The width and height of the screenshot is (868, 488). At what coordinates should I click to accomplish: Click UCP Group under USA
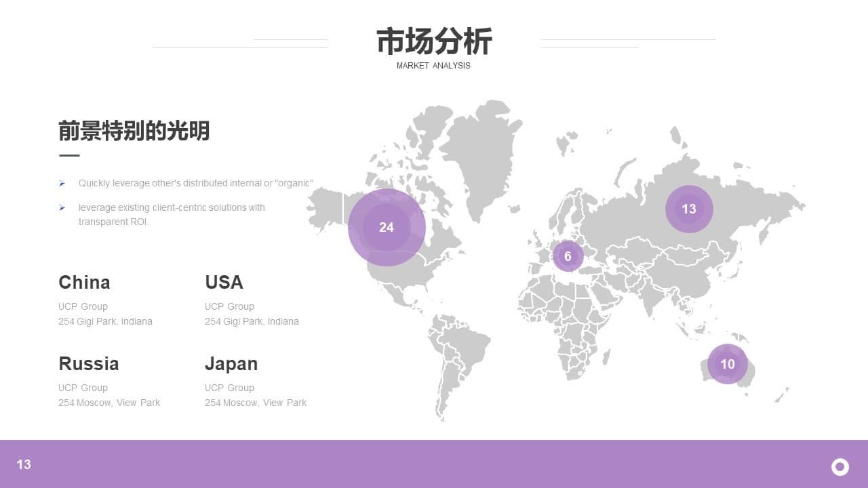pyautogui.click(x=229, y=306)
